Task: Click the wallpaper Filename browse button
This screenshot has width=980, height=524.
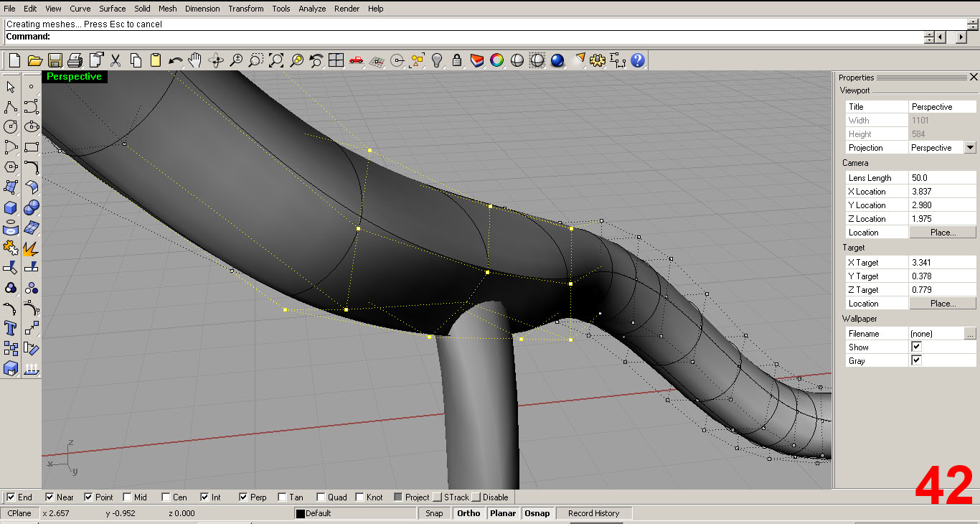Action: click(970, 333)
